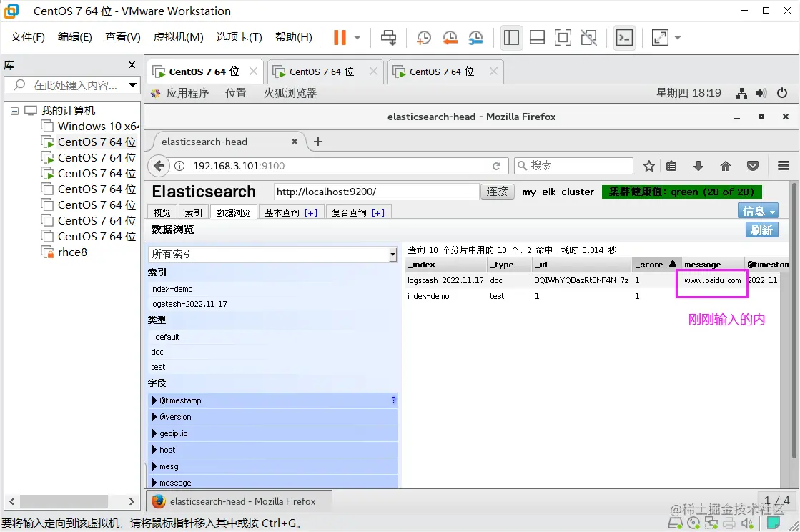Screen dimensions: 800x532
Task: Go to Firefox home page
Action: point(726,166)
